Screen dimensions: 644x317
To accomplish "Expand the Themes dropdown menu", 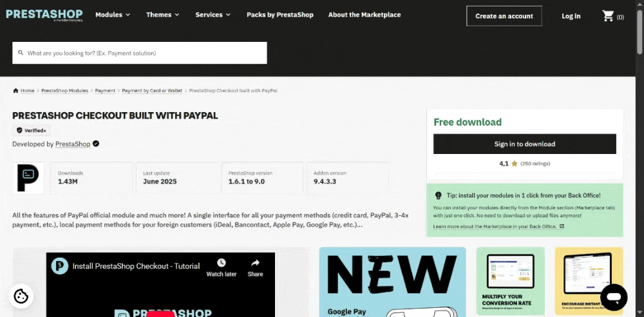I will pyautogui.click(x=163, y=15).
